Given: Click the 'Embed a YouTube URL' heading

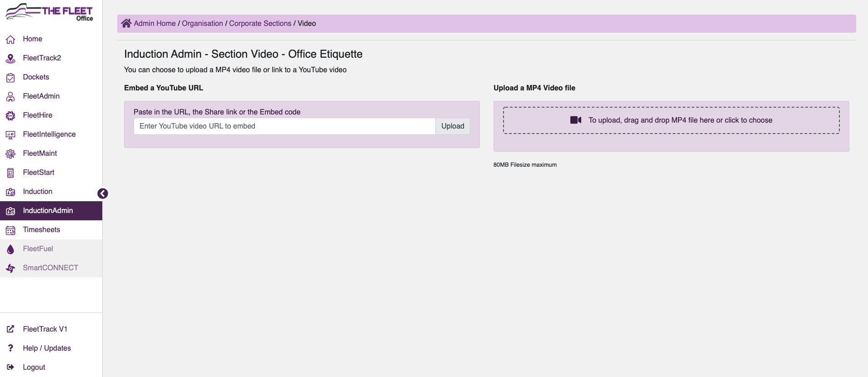Looking at the screenshot, I should point(164,88).
